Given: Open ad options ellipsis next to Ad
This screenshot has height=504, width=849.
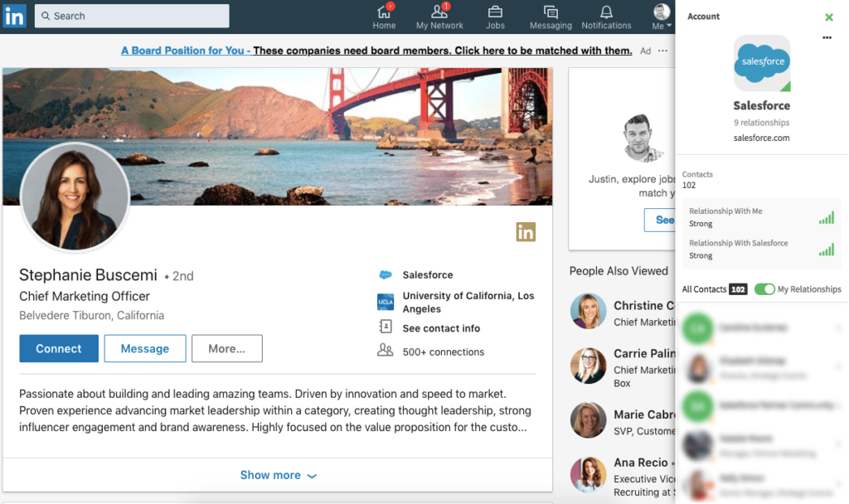Looking at the screenshot, I should pos(662,51).
